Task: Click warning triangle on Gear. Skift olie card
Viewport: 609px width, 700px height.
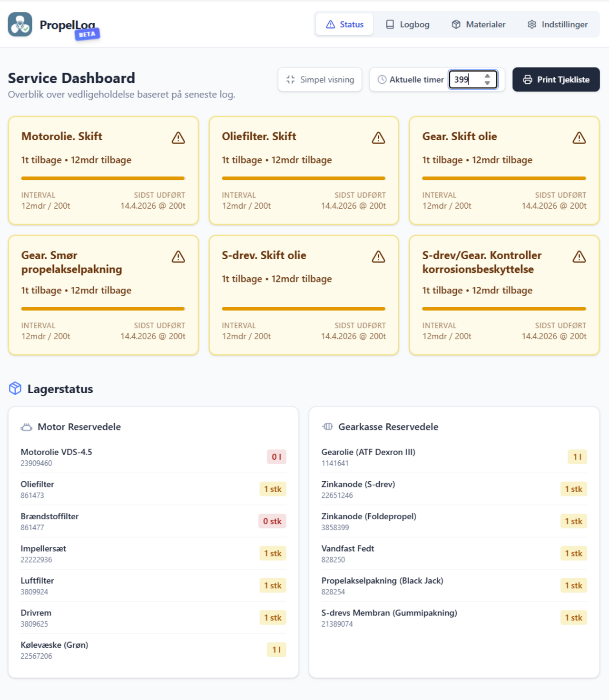Action: tap(579, 138)
